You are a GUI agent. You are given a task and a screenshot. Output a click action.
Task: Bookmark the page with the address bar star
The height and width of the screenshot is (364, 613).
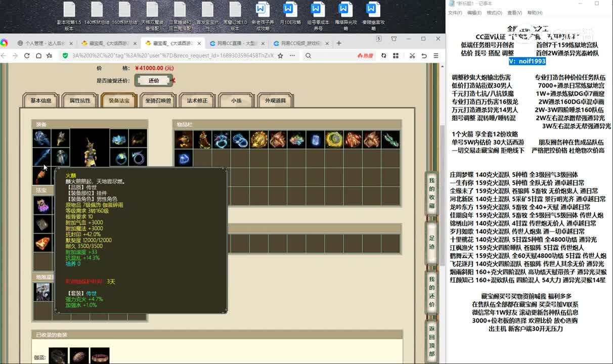tap(280, 56)
